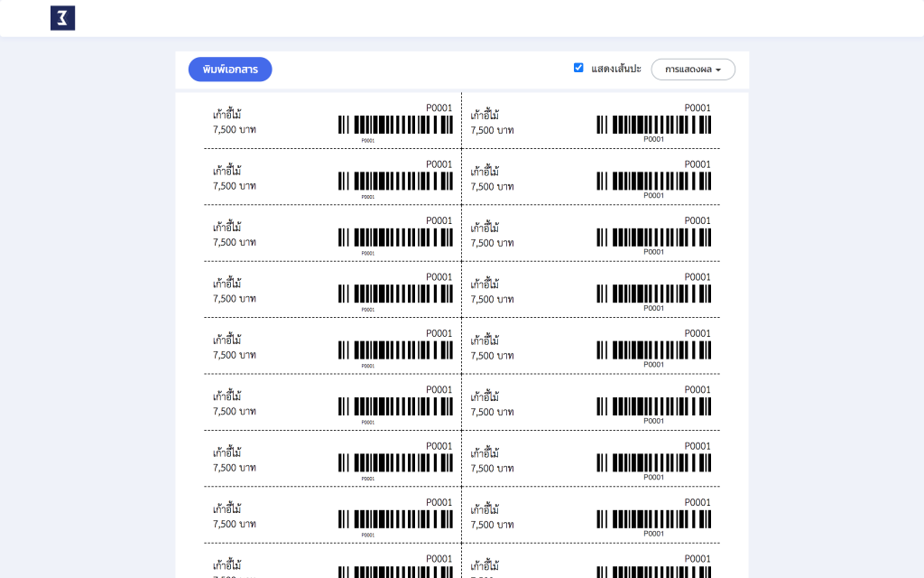The height and width of the screenshot is (578, 924).
Task: Select the barcode in the seventh row left label
Action: coord(395,463)
